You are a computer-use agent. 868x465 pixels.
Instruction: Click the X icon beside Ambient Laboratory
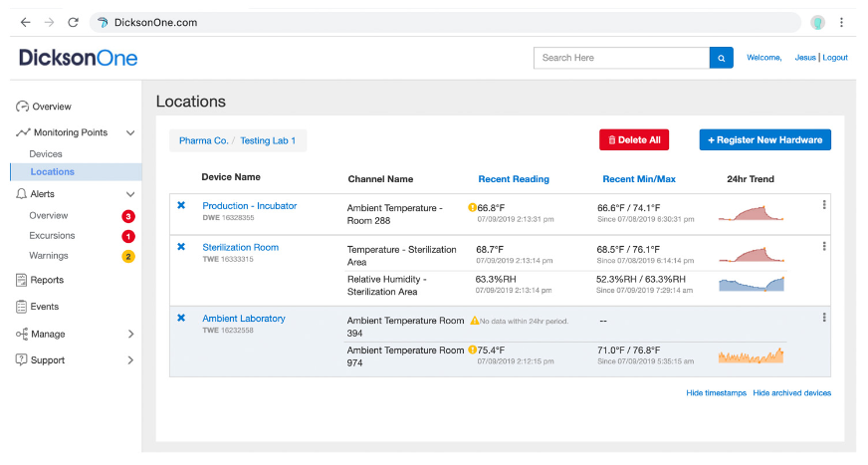[181, 319]
